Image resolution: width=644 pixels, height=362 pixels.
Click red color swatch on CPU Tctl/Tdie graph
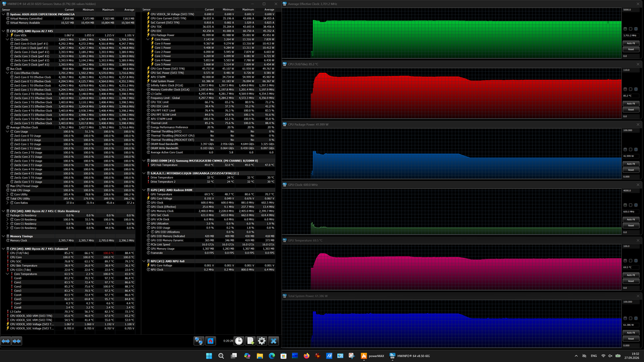coord(625,89)
